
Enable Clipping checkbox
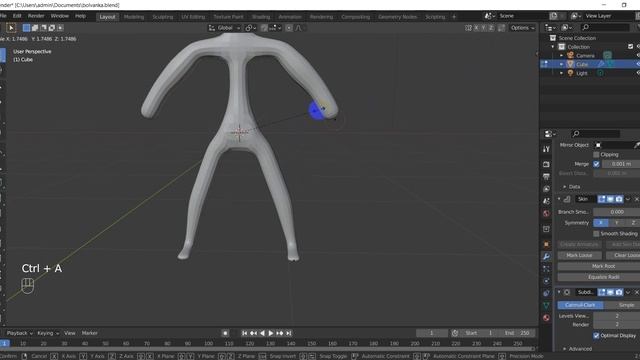[x=596, y=155]
